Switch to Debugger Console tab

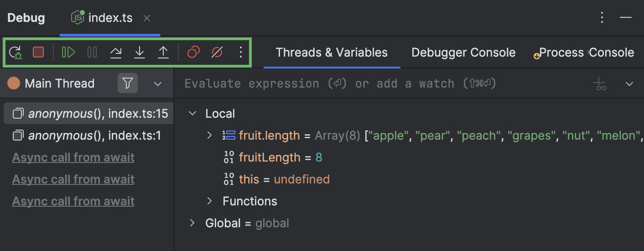click(463, 52)
